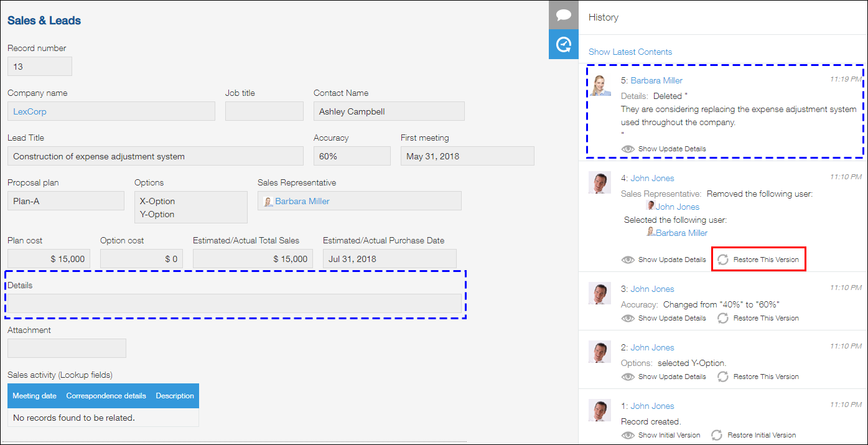Open the LexCorp company name link
This screenshot has height=445, width=868.
pos(30,111)
